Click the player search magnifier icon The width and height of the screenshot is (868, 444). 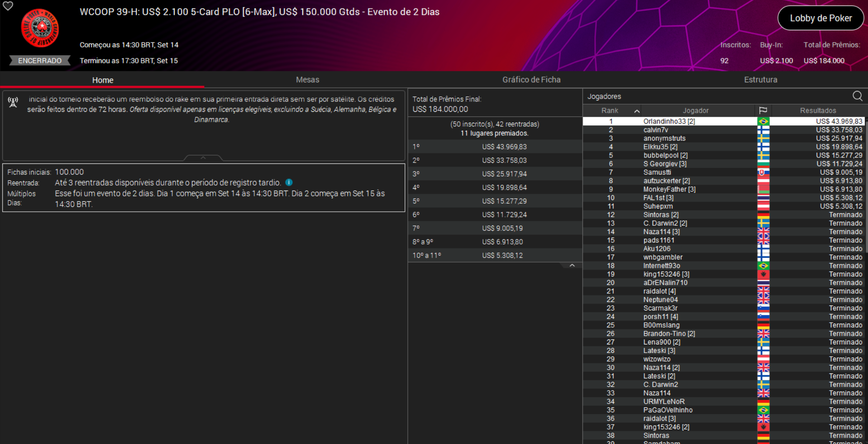coord(857,96)
